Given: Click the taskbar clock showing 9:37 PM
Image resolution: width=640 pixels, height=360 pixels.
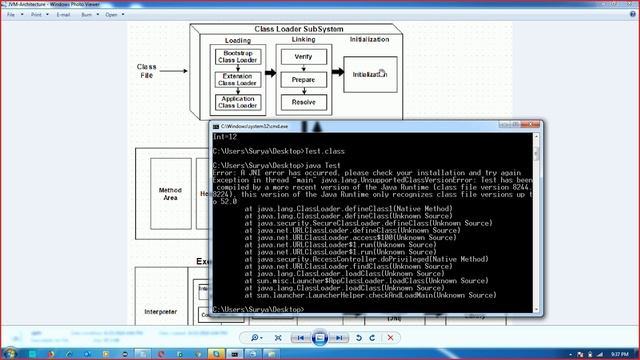Looking at the screenshot, I should pyautogui.click(x=620, y=354).
